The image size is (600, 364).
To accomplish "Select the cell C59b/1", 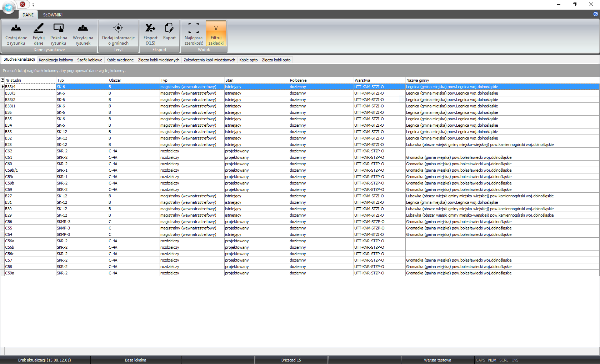I will point(30,170).
